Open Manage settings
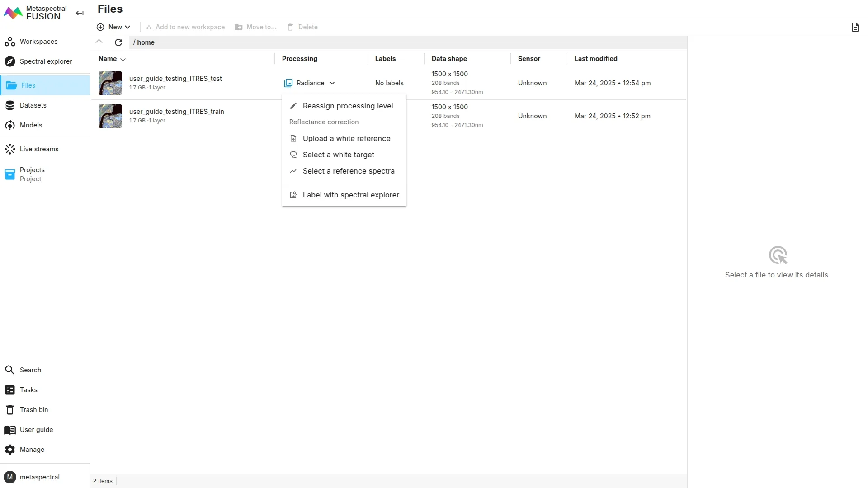The image size is (868, 488). click(32, 450)
